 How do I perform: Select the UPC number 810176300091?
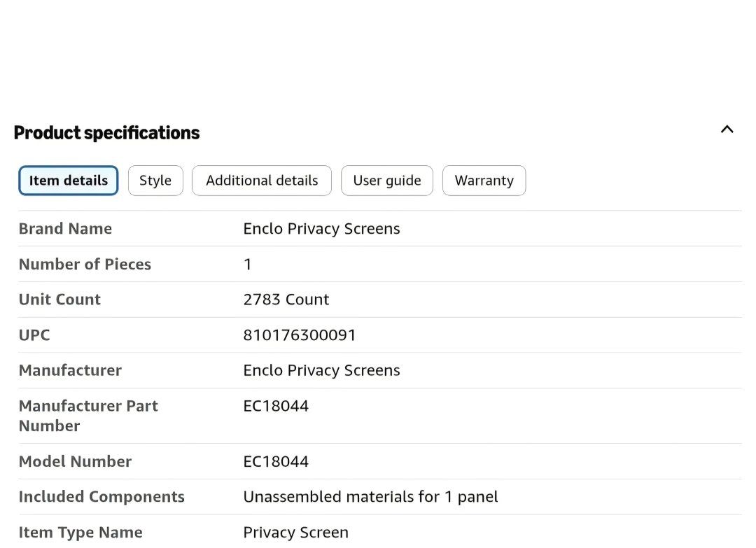(x=300, y=335)
